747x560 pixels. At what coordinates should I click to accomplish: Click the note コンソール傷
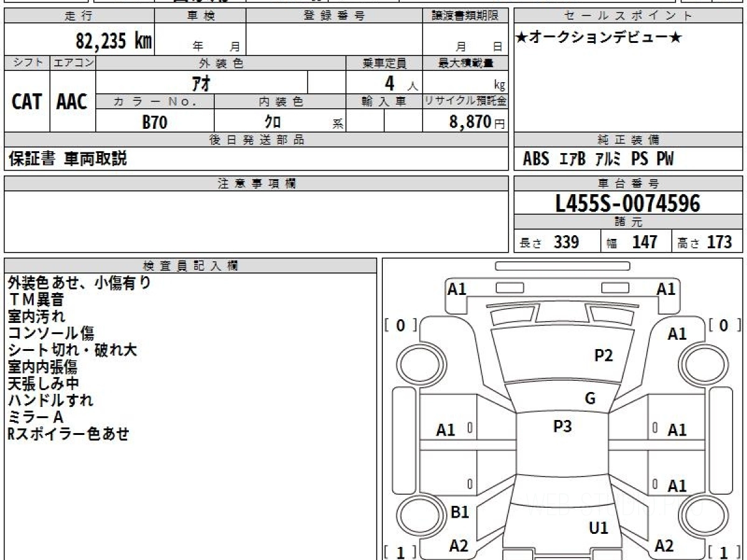(x=51, y=334)
